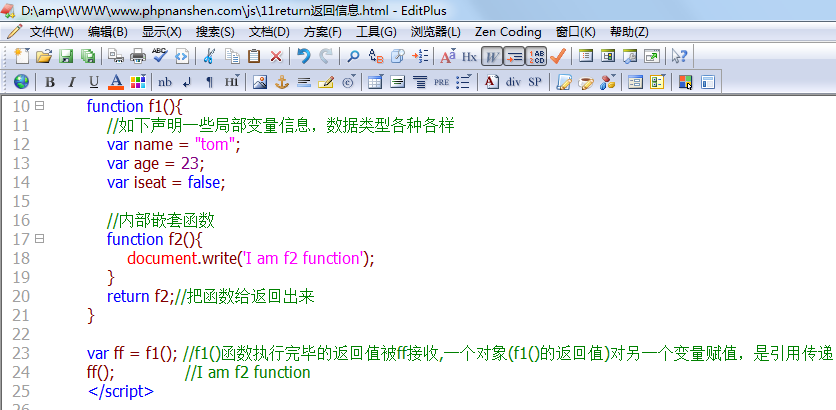Click the "tom" string on line 12
Image resolution: width=836 pixels, height=410 pixels.
click(x=215, y=144)
